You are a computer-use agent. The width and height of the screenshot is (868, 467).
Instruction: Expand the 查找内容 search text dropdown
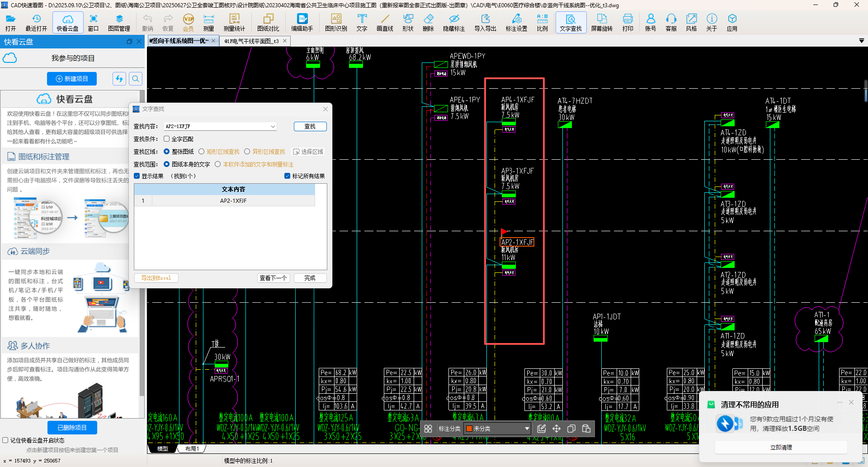click(x=273, y=127)
